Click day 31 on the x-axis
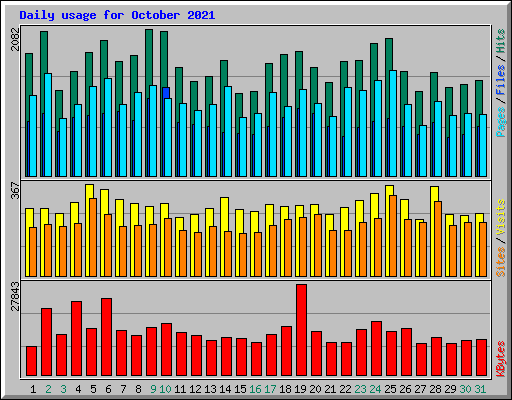The width and height of the screenshot is (512, 400). click(480, 389)
